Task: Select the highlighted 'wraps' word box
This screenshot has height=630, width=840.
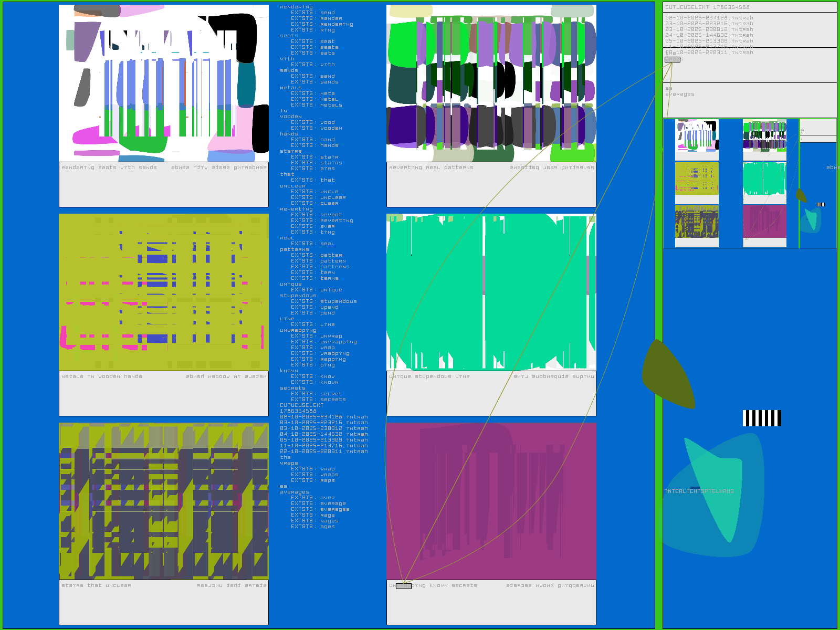Action: (672, 60)
